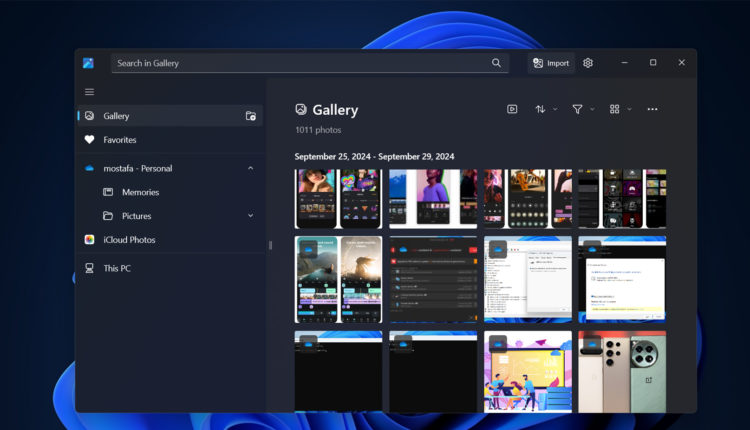Toggle the hamburger navigation menu
750x430 pixels.
89,92
